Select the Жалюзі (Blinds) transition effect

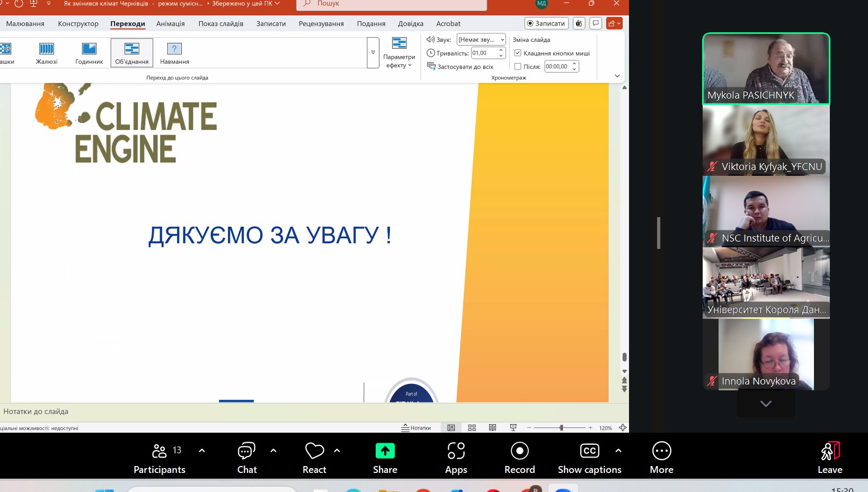click(47, 53)
